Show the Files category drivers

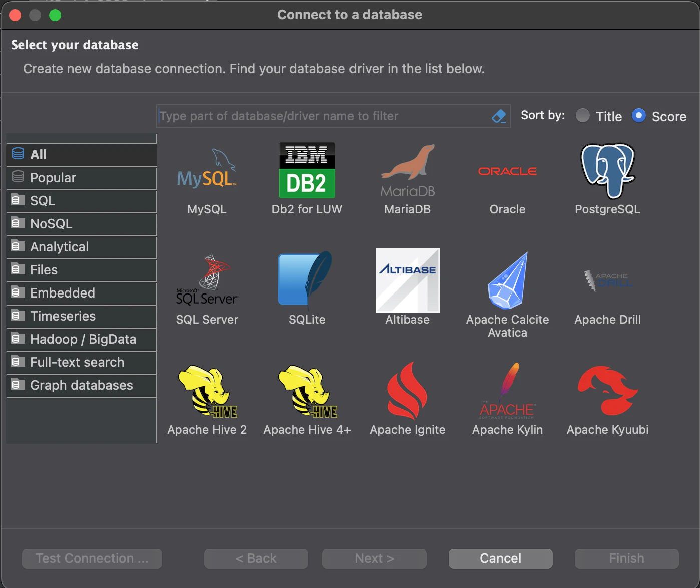click(x=82, y=270)
